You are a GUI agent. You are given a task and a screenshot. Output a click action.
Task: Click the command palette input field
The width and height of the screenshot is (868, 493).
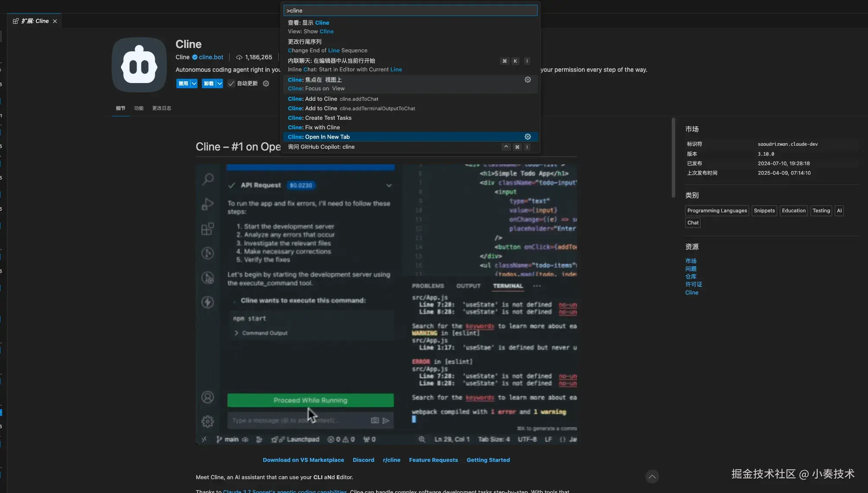(x=410, y=10)
